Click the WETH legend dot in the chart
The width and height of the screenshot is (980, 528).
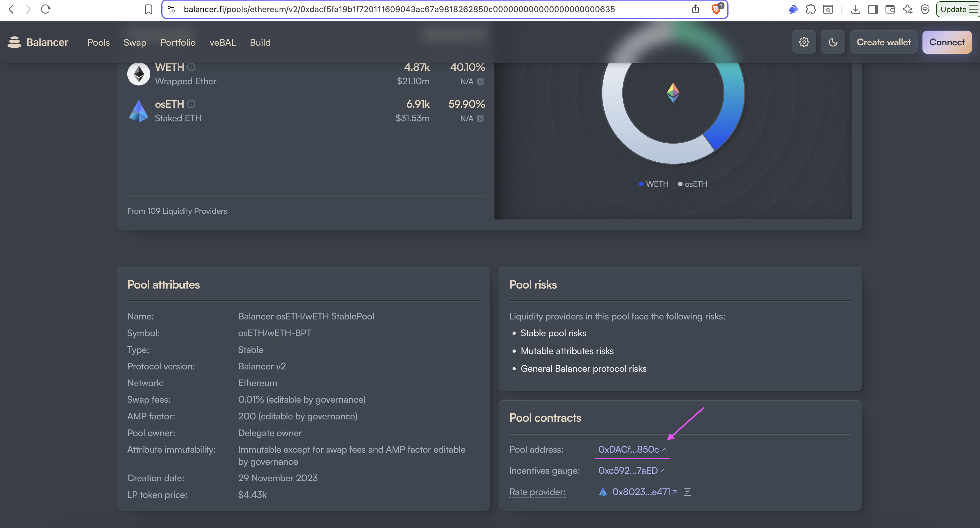[x=641, y=184]
